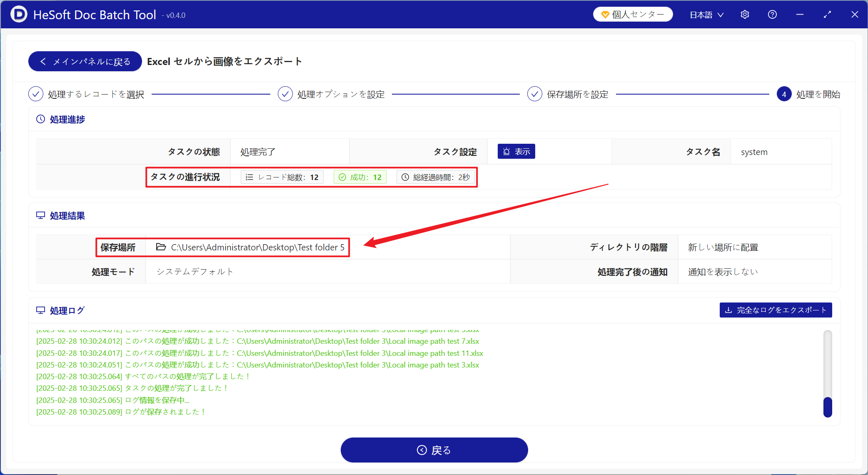Click log line ログ情報を保存中
The width and height of the screenshot is (868, 475).
click(x=113, y=400)
